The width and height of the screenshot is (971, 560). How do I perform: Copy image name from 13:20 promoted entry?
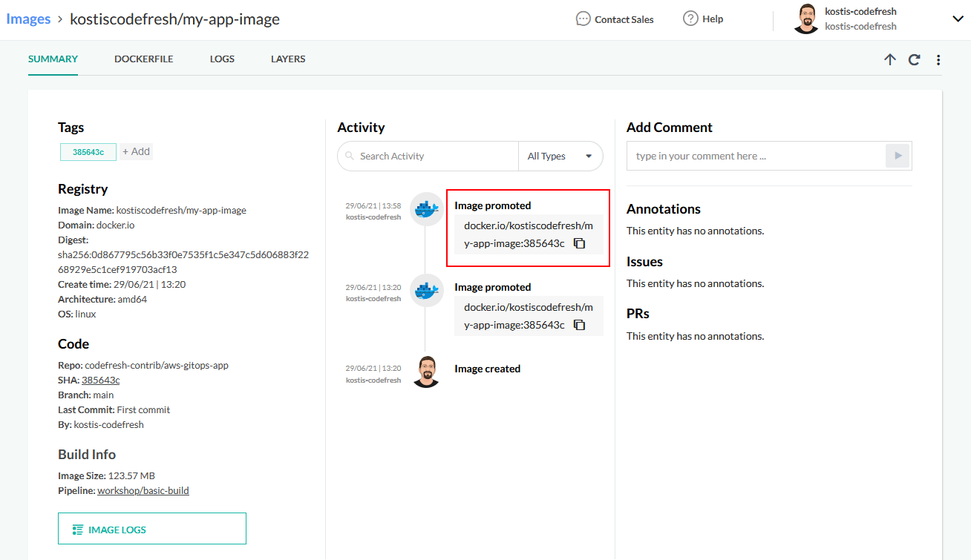click(x=580, y=325)
